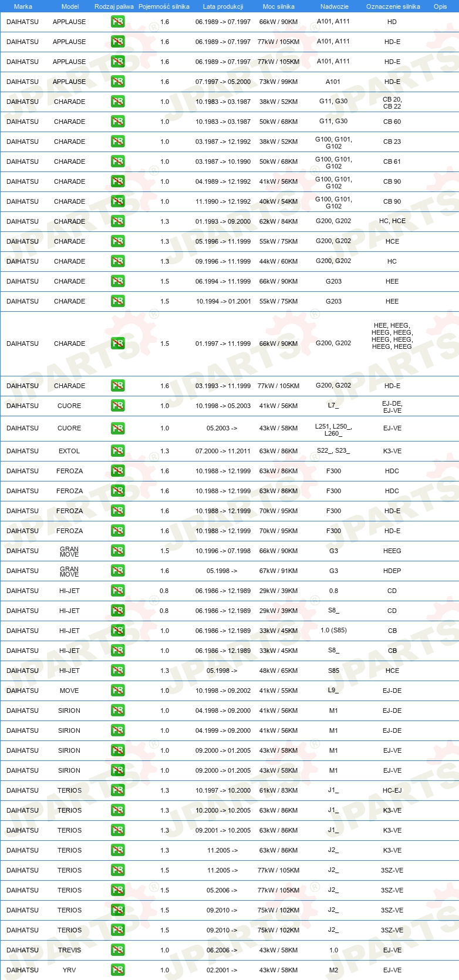Click the 1.0 (S85) body cell
Viewport: 459px width, 980px height.
tap(333, 630)
